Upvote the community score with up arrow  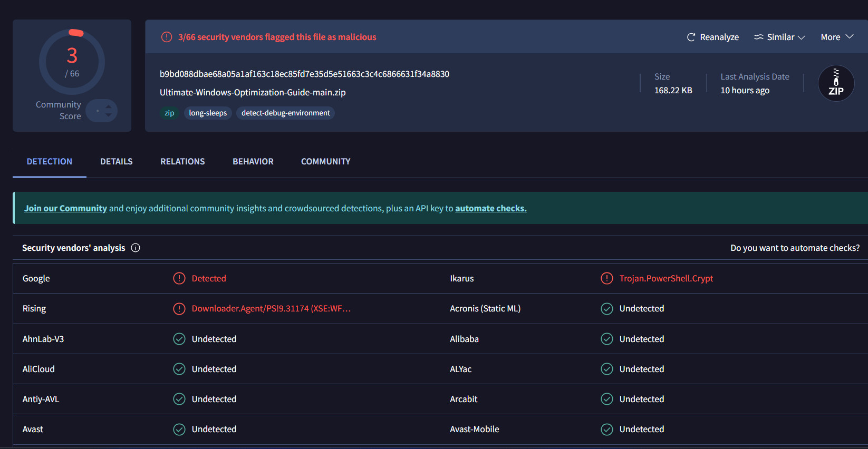point(109,106)
